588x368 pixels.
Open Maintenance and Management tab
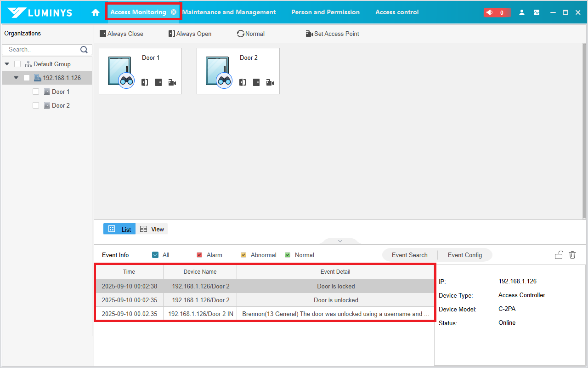[x=229, y=12]
